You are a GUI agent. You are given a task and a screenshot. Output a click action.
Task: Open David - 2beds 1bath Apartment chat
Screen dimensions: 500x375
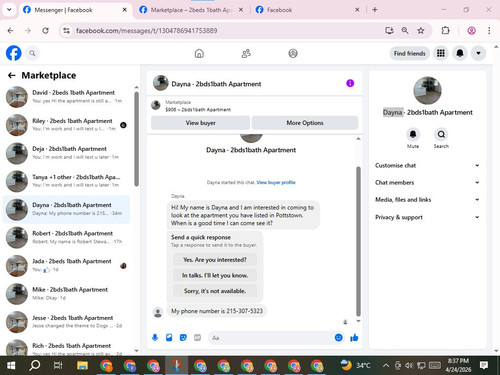pos(66,97)
